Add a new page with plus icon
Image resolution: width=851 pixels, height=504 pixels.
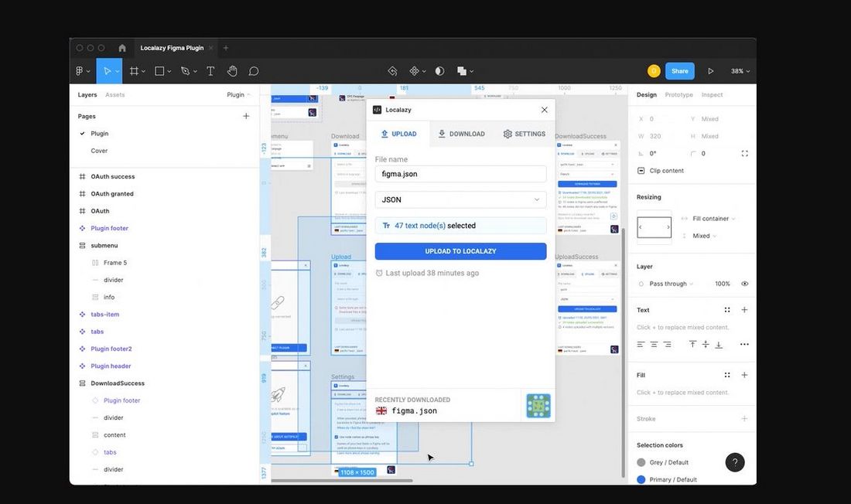246,116
